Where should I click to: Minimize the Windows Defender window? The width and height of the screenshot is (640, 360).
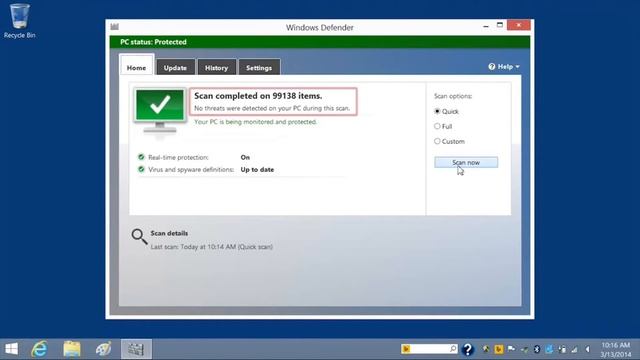tap(486, 25)
